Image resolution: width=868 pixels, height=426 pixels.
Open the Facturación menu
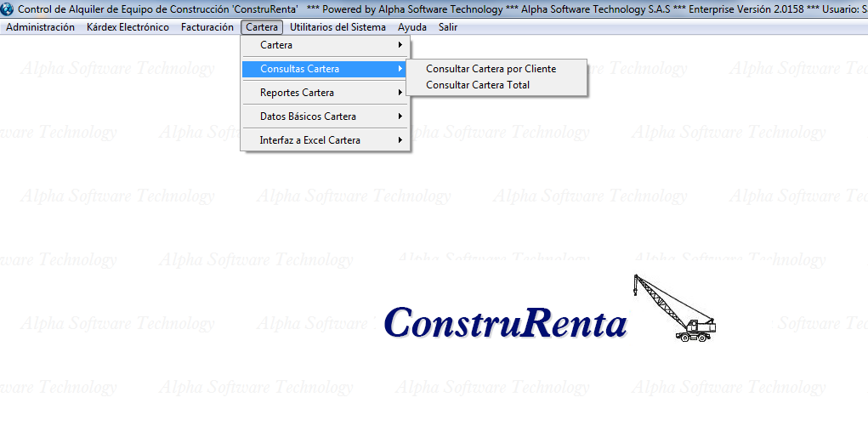[207, 27]
